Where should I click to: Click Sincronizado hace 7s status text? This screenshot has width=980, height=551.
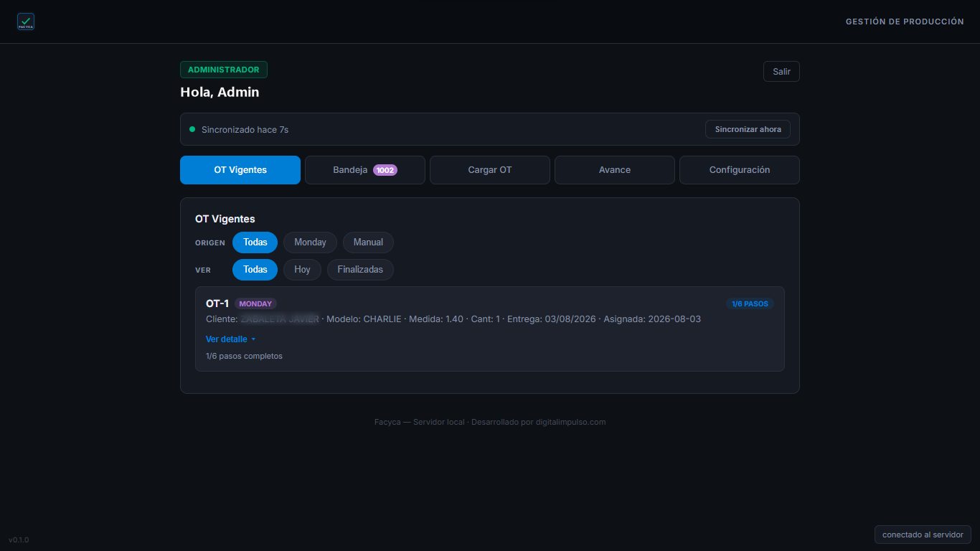click(x=245, y=130)
